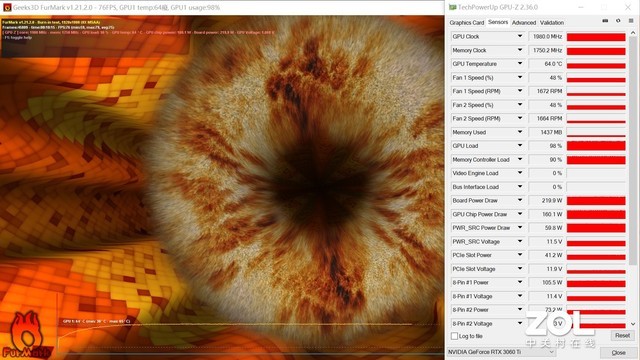Click the 64.0 °C temperature value

click(x=553, y=64)
